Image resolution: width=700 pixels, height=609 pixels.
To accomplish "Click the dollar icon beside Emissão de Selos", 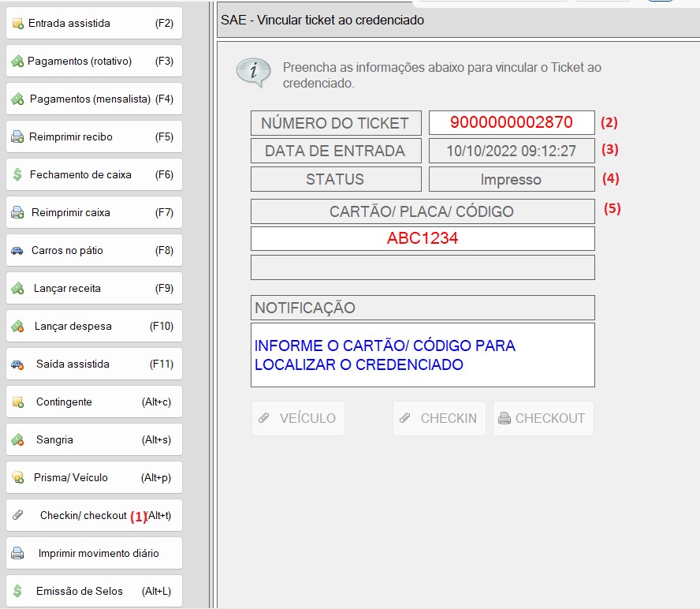I will pos(17,591).
